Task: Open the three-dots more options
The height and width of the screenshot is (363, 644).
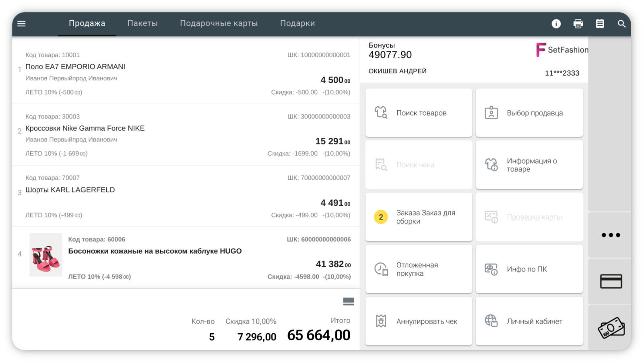Action: tap(611, 235)
